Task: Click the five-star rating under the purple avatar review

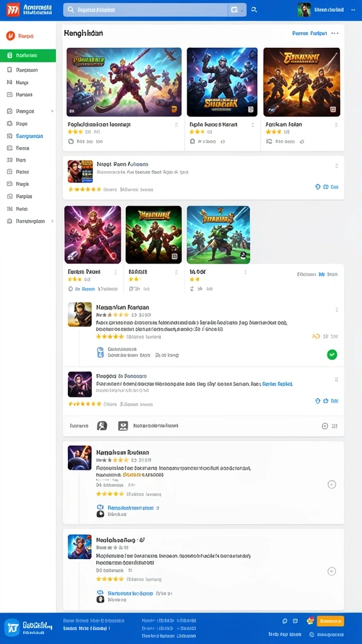Action: point(85,404)
